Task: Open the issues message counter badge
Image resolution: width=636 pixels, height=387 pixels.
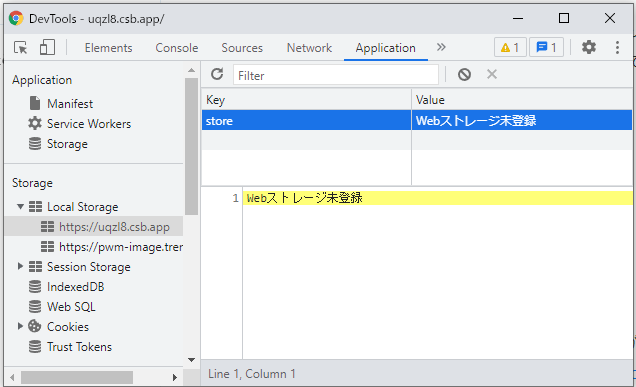Action: (x=546, y=47)
